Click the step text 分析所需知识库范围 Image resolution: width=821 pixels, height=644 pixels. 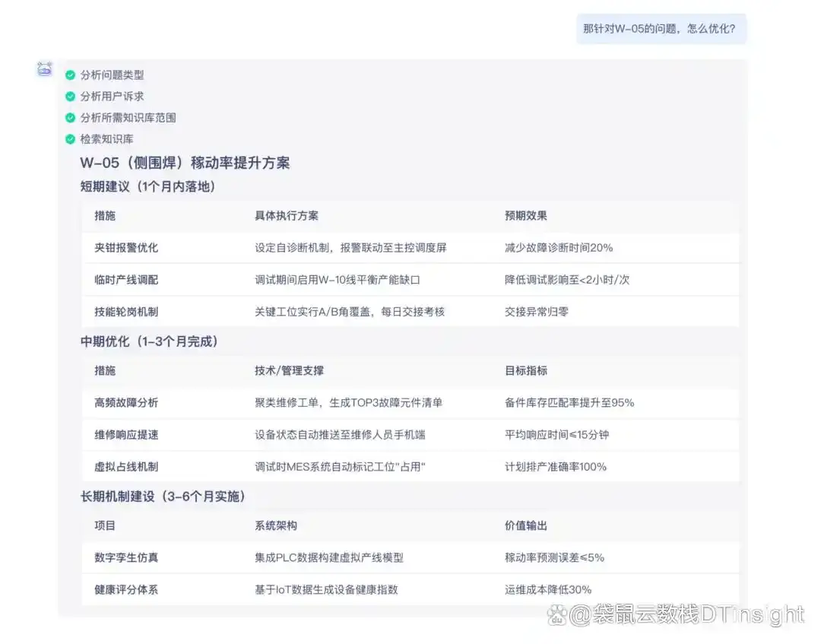click(x=128, y=118)
